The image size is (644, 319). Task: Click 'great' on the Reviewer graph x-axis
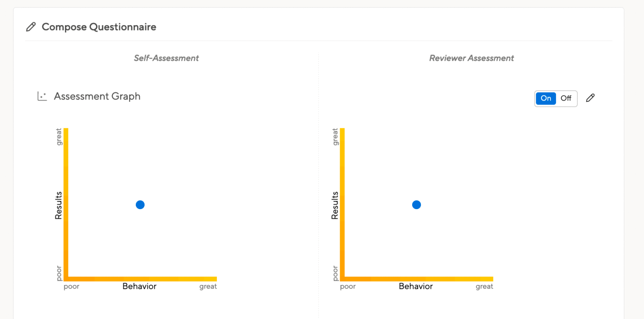(484, 286)
